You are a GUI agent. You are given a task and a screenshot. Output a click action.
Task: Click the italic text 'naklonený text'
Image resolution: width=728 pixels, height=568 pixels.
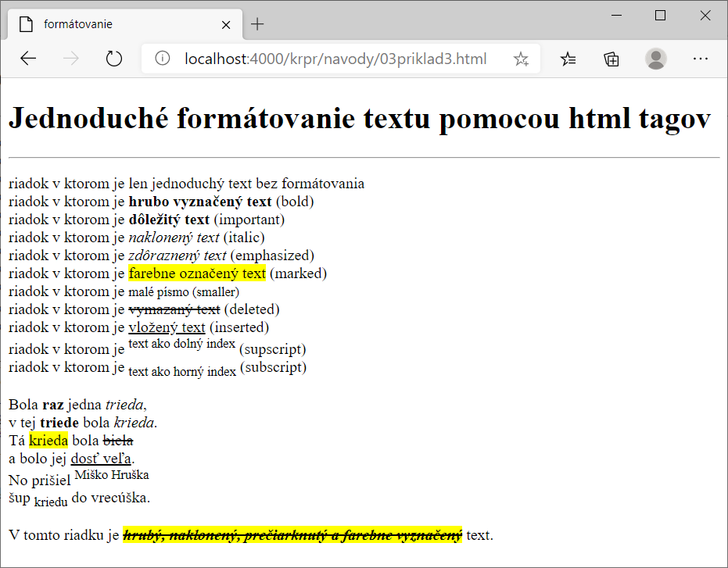click(174, 238)
